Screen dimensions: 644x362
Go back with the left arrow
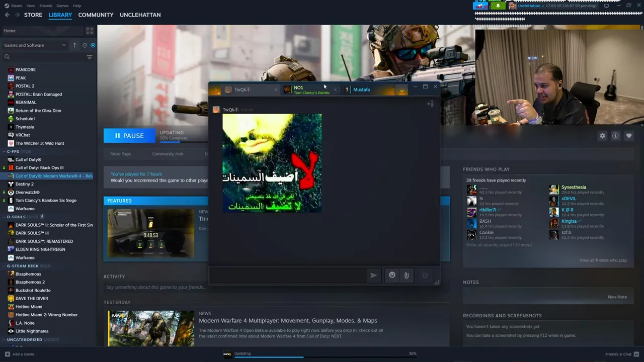pyautogui.click(x=7, y=15)
